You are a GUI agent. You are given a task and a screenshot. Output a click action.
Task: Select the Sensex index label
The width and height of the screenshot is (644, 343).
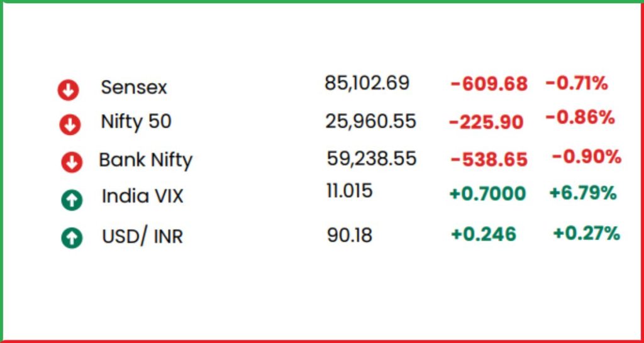pos(134,87)
